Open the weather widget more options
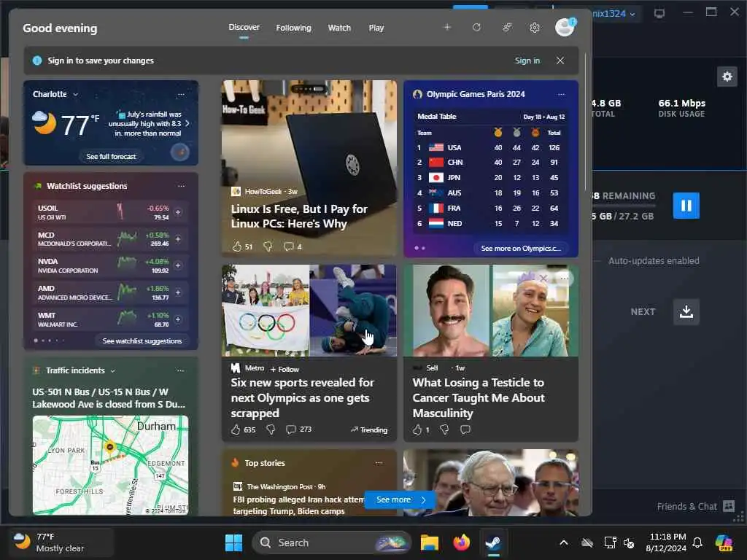The height and width of the screenshot is (560, 747). [x=181, y=94]
